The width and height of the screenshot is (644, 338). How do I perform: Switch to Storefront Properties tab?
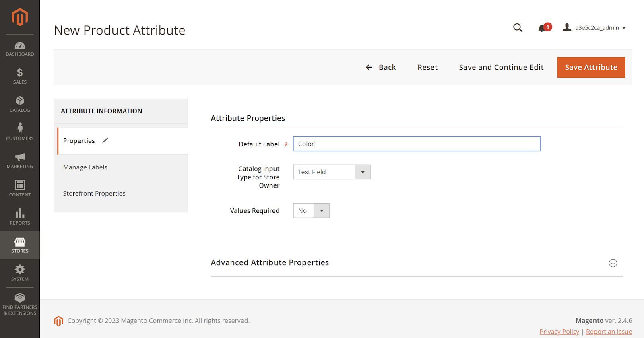(x=94, y=194)
